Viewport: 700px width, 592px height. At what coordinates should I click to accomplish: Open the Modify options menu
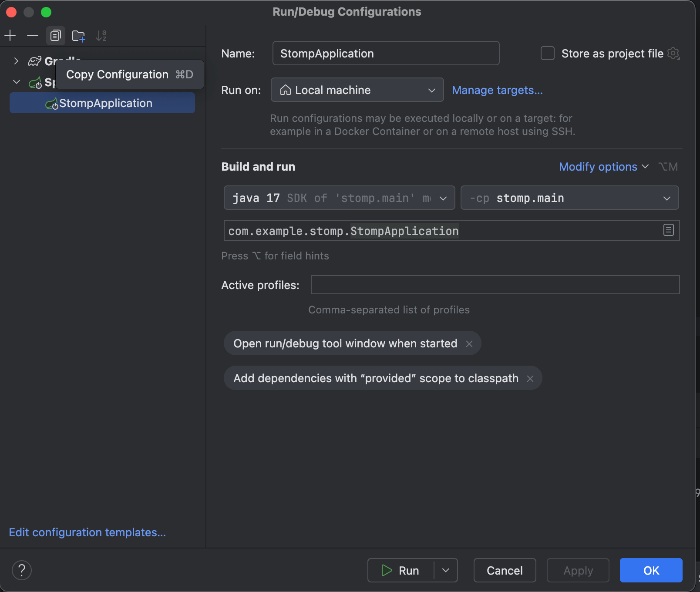click(603, 167)
